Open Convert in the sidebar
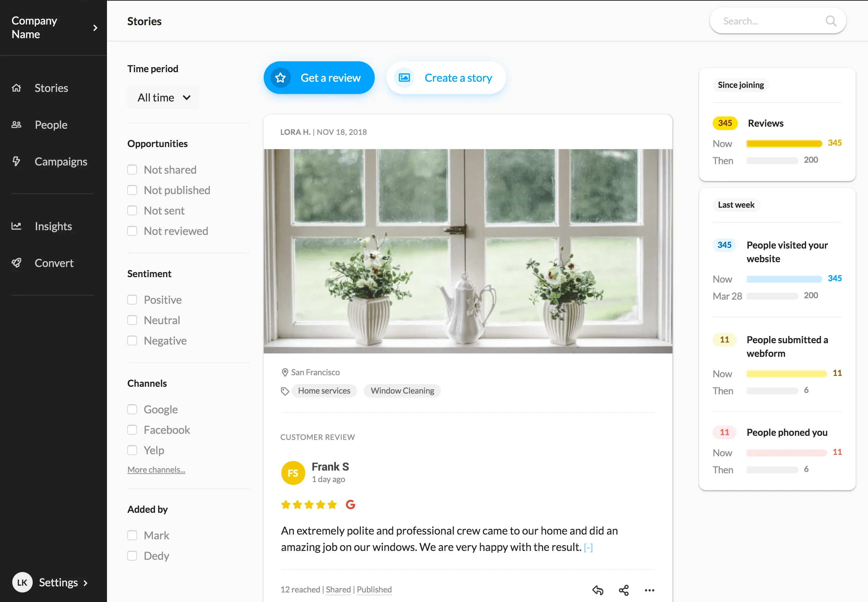Screen dimensions: 868x602 tap(54, 263)
